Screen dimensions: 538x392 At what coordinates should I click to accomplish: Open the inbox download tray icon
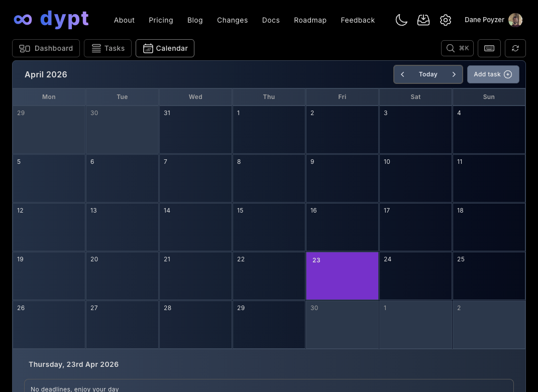pyautogui.click(x=423, y=20)
